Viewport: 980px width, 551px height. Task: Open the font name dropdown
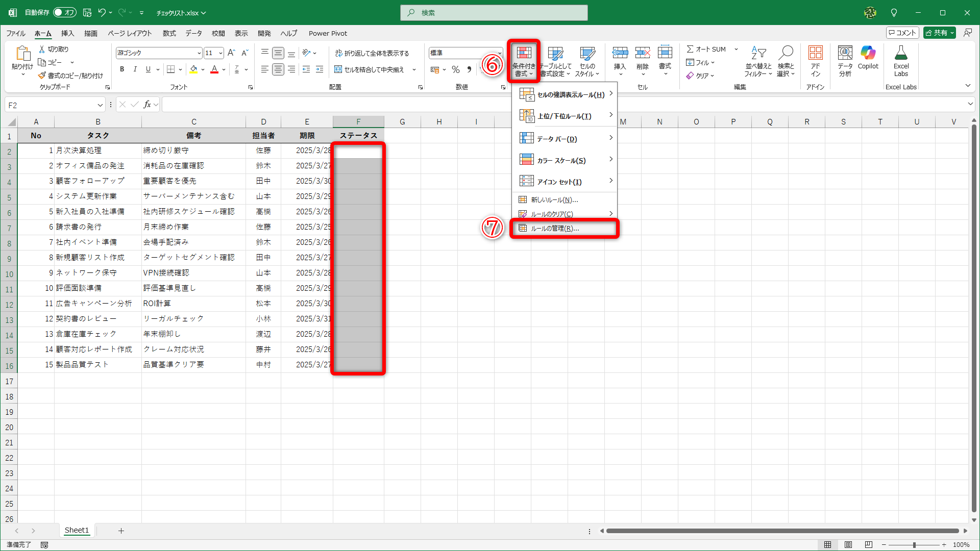[x=199, y=53]
